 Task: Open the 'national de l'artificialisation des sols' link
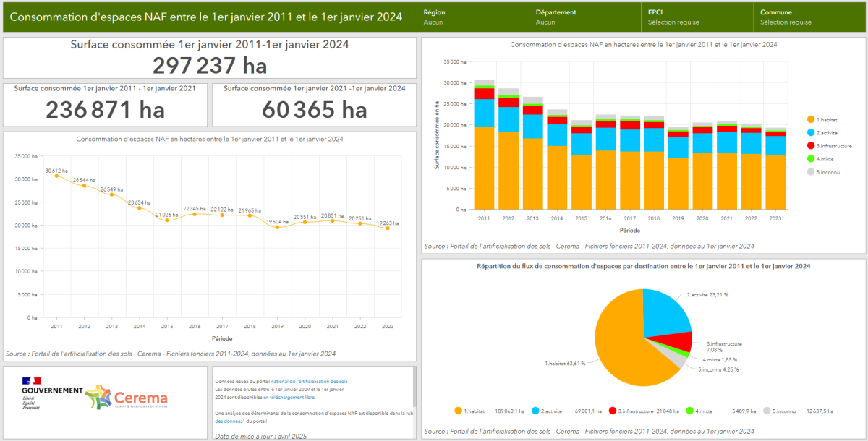click(x=310, y=381)
